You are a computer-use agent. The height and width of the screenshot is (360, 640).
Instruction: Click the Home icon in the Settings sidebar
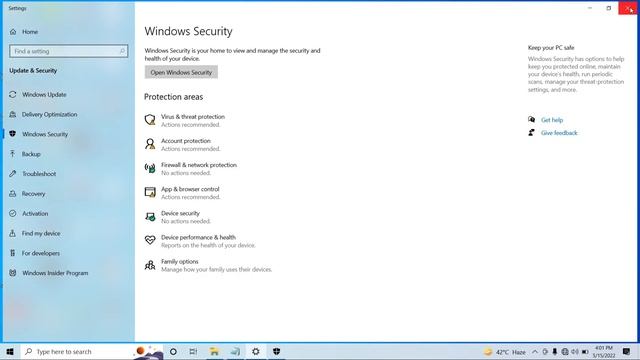(13, 32)
